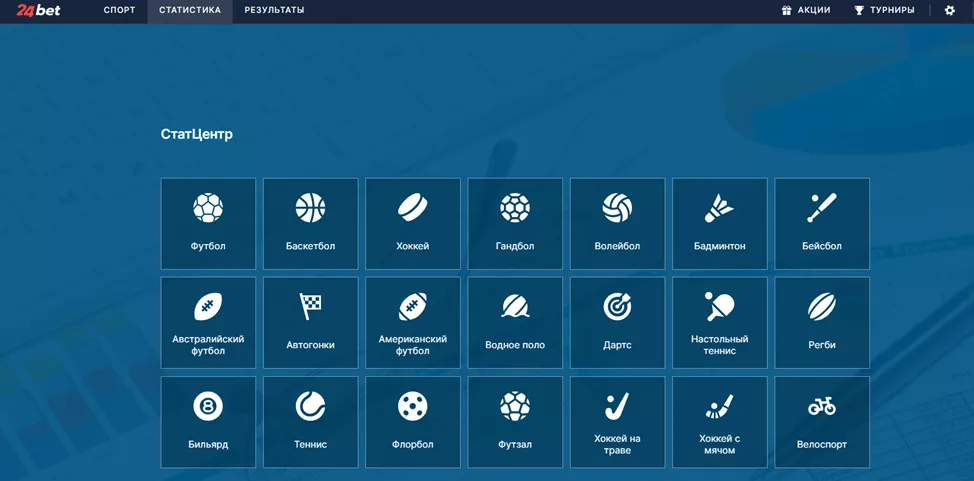The width and height of the screenshot is (974, 481).
Task: Select the Бейсбол bat icon
Action: 822,208
